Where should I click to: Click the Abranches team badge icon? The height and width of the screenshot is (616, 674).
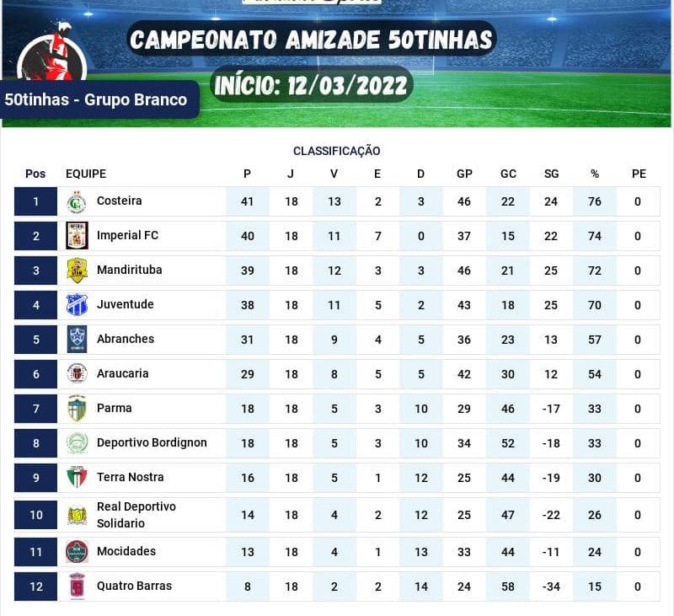click(x=77, y=340)
